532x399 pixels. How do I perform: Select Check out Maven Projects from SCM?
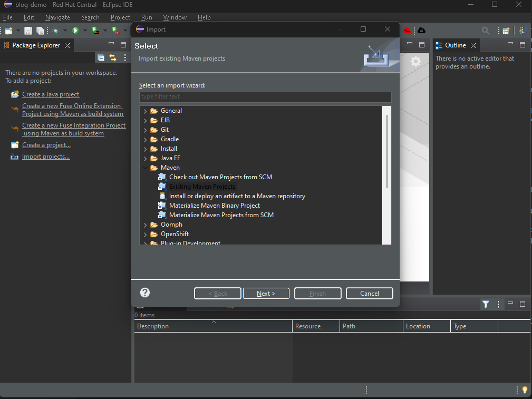(220, 177)
